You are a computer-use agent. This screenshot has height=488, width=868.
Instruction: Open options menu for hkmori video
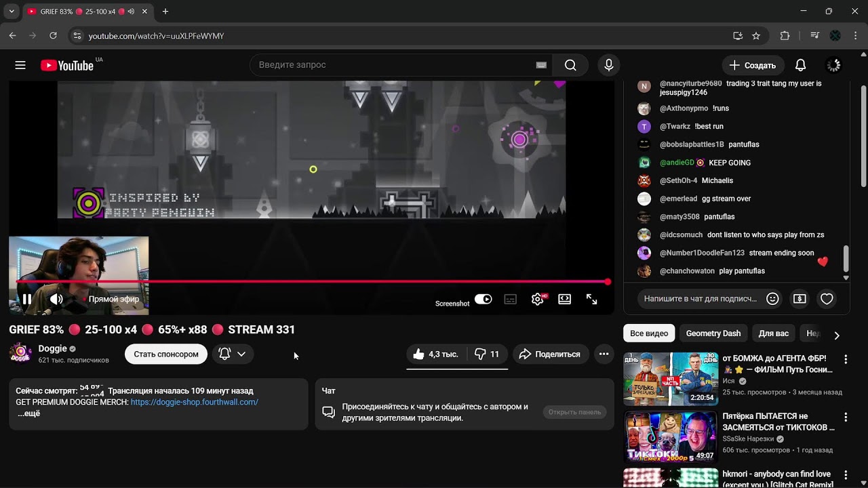pos(846,474)
